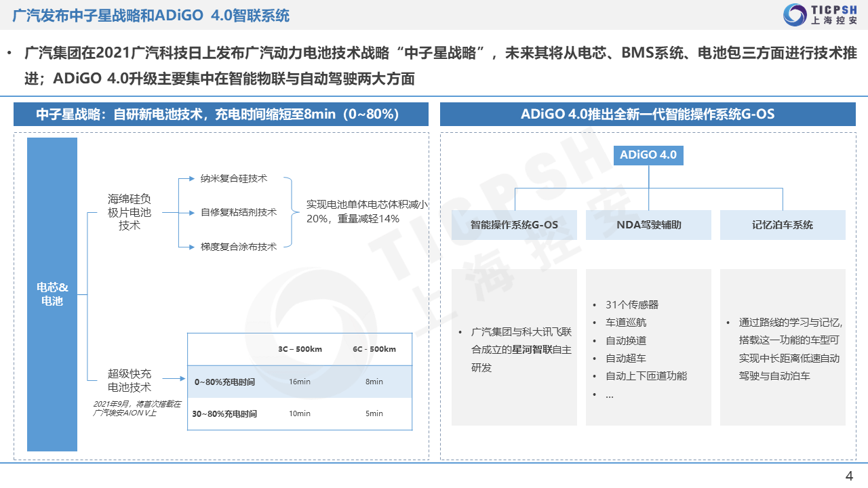
Task: Click the 中子星战略 blue section header
Action: (221, 115)
